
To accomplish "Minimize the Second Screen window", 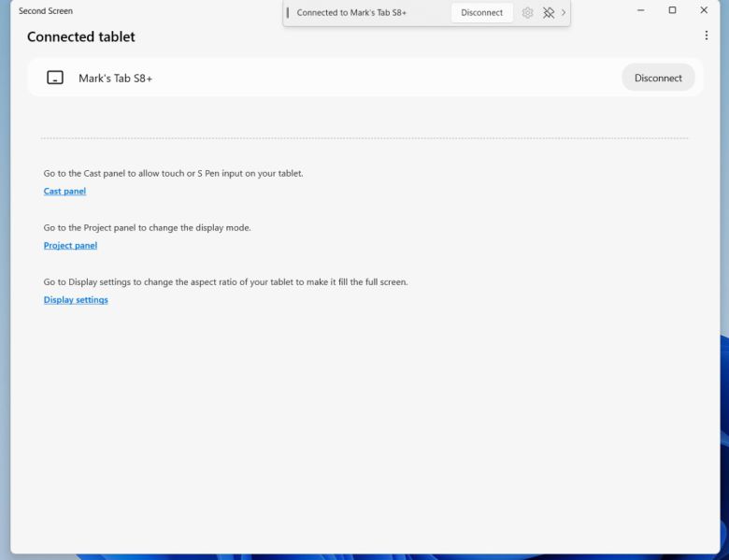I will click(640, 10).
